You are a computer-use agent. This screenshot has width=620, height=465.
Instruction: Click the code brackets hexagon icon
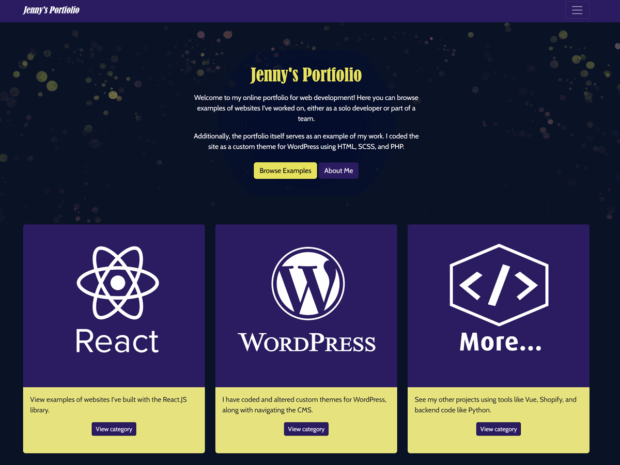499,285
